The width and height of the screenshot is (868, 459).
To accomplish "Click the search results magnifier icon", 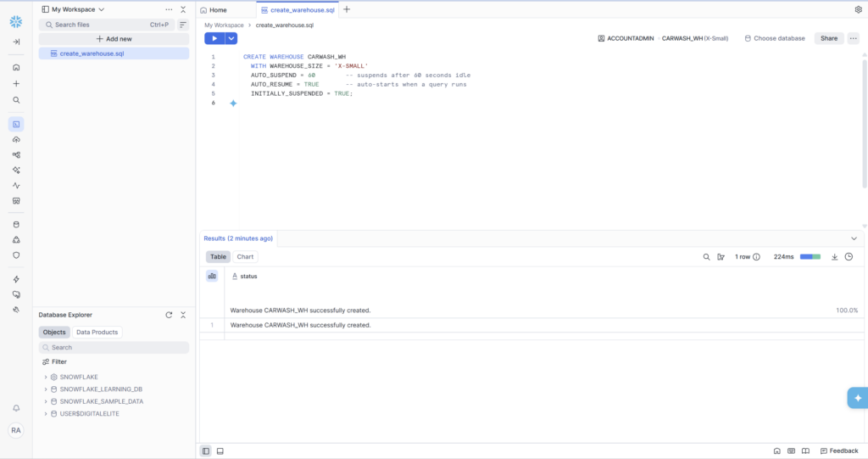I will [706, 256].
